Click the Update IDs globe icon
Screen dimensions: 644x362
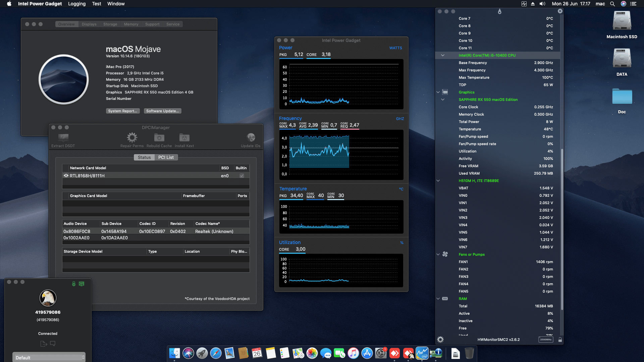(x=251, y=137)
